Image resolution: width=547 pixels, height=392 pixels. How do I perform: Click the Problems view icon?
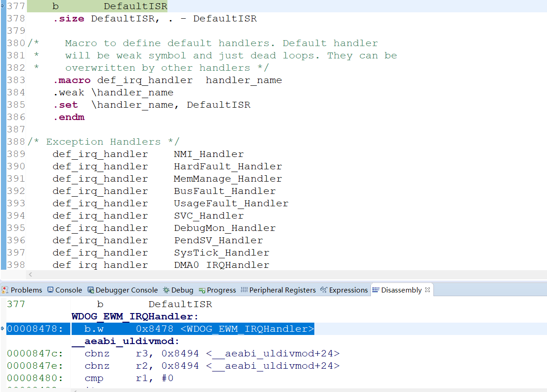[x=5, y=289]
